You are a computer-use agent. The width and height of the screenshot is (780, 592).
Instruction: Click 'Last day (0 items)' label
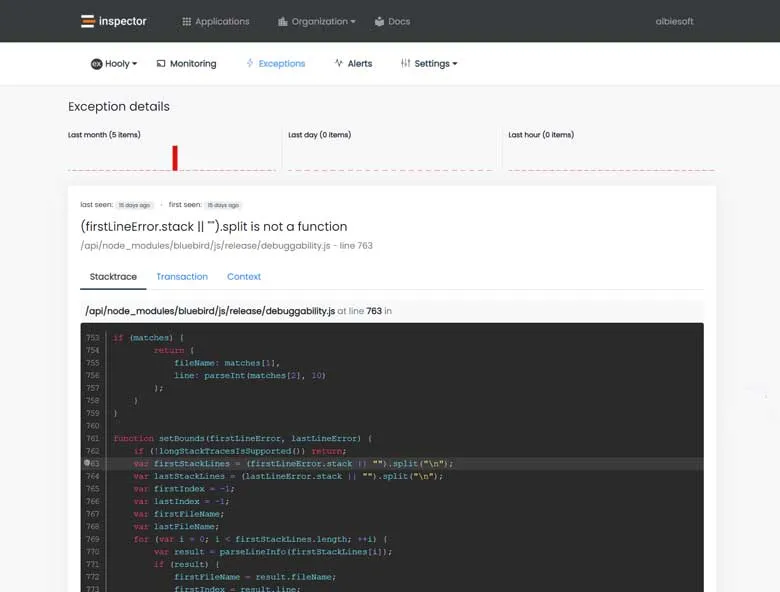(x=319, y=135)
